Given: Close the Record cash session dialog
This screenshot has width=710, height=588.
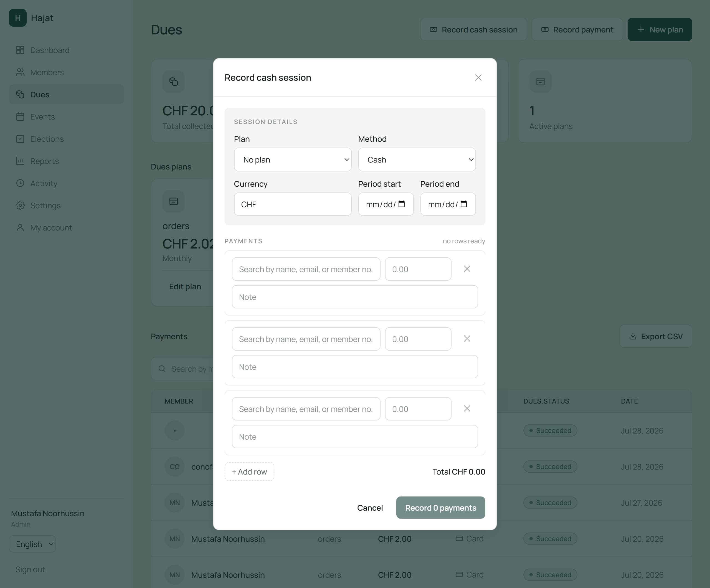Looking at the screenshot, I should click(478, 77).
